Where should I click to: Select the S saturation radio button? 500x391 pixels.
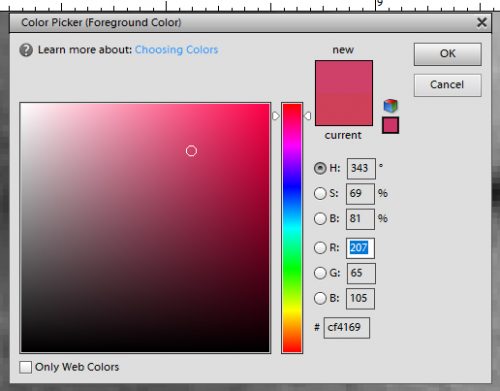[320, 193]
